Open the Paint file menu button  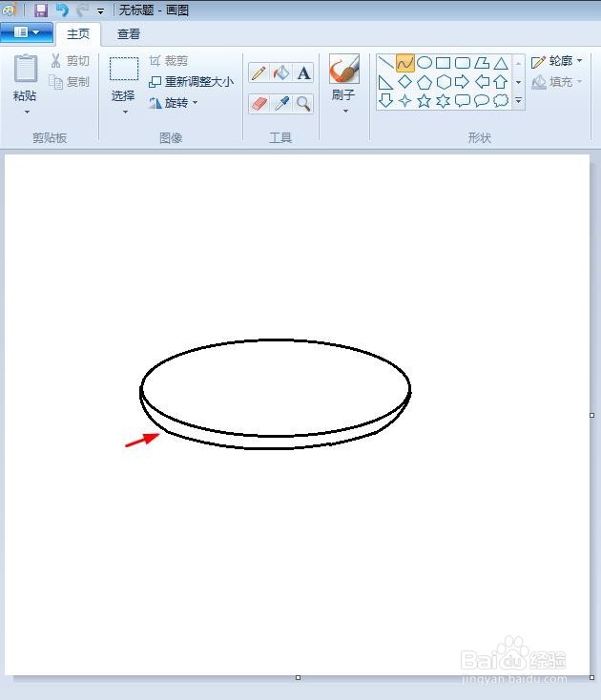point(27,32)
